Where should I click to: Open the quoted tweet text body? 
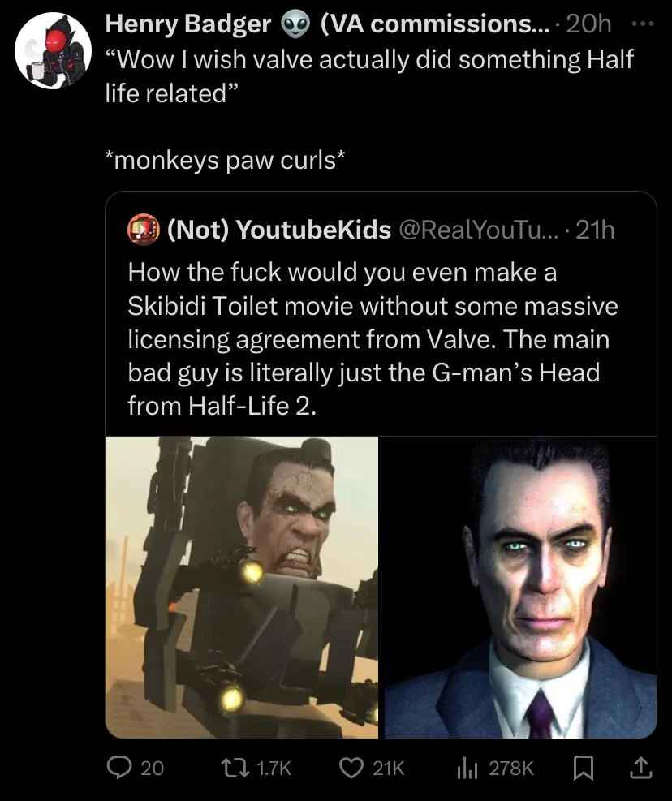click(x=373, y=339)
